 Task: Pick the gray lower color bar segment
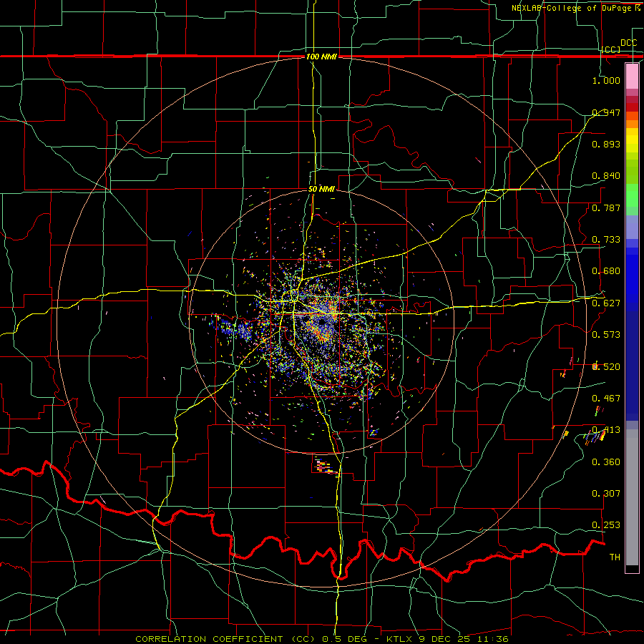[x=632, y=497]
